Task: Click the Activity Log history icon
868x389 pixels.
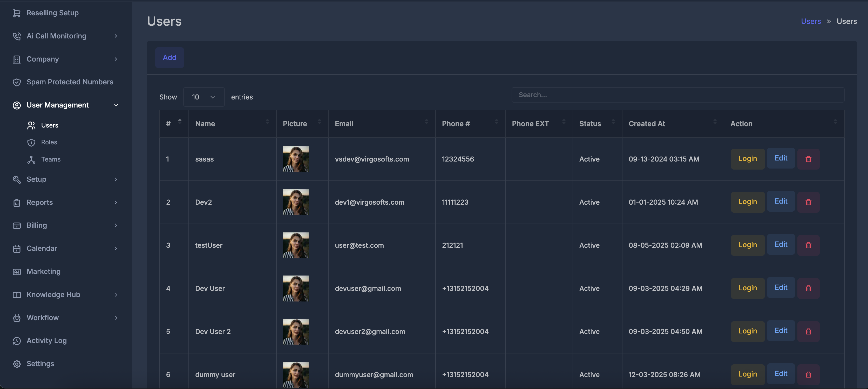Action: tap(17, 341)
